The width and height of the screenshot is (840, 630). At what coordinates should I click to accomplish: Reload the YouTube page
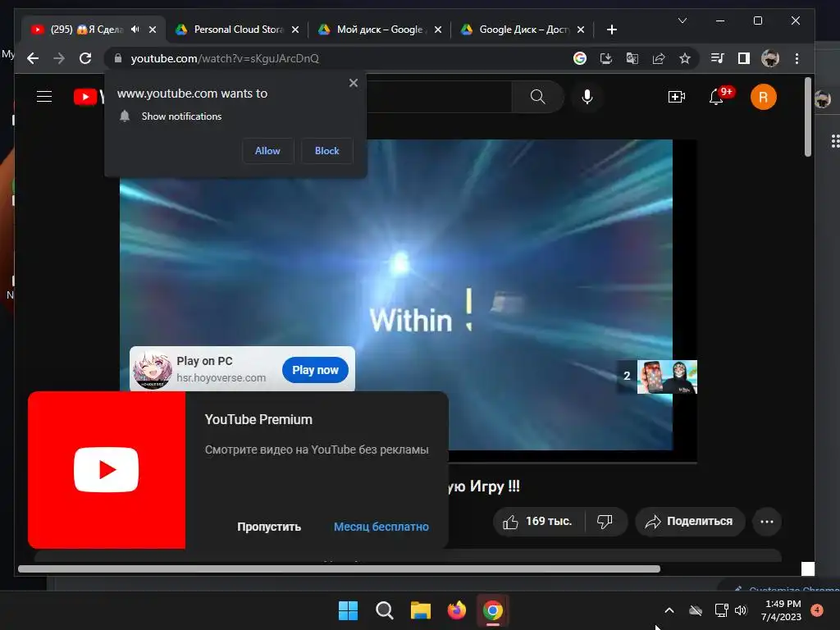[85, 58]
